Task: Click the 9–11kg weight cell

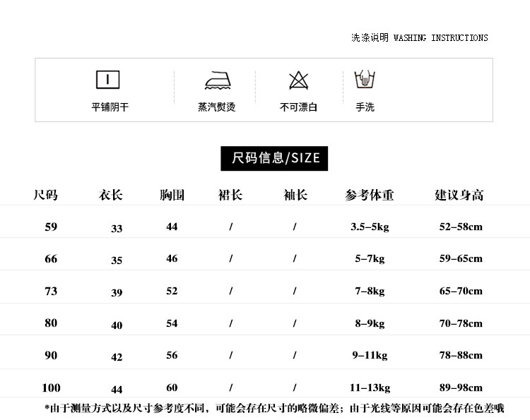Action: [370, 356]
